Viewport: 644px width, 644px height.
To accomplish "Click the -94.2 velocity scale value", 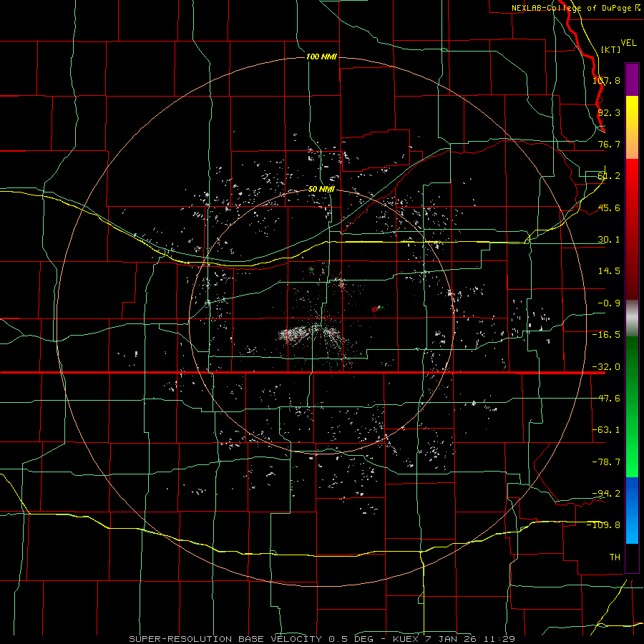I will pos(607,493).
